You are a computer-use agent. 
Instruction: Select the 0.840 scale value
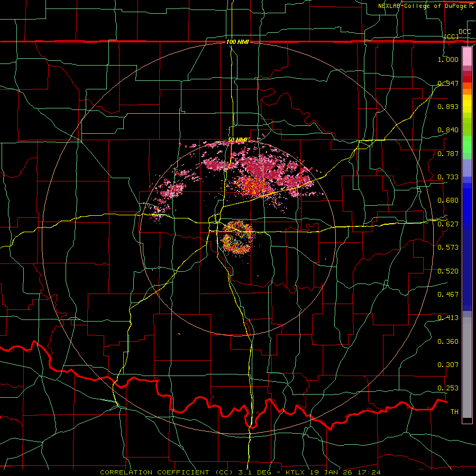(448, 130)
